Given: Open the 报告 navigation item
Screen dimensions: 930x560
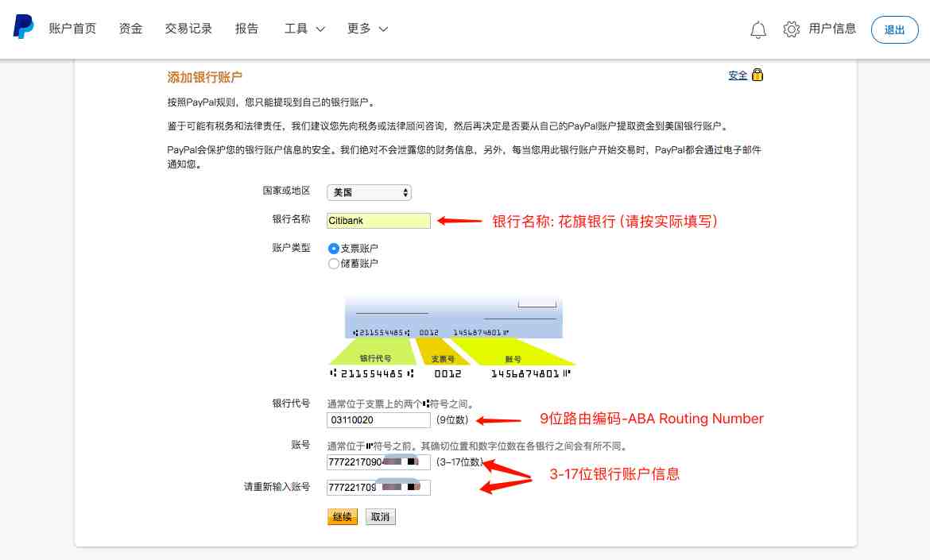Looking at the screenshot, I should 246,29.
